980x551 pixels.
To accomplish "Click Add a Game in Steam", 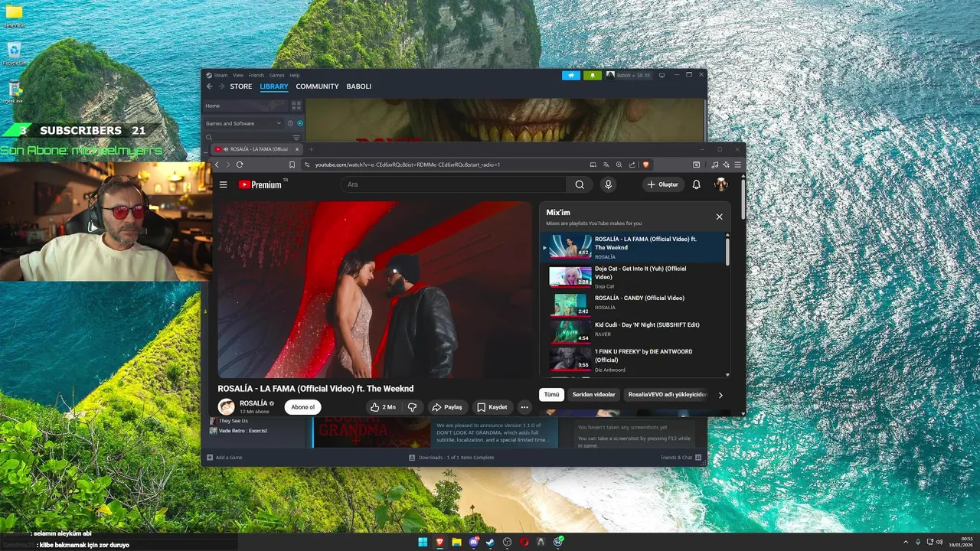I will tap(224, 458).
